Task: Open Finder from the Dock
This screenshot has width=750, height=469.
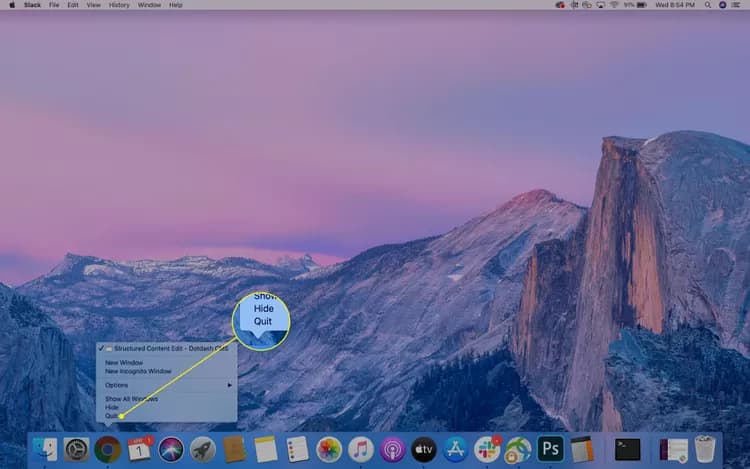Action: 45,449
